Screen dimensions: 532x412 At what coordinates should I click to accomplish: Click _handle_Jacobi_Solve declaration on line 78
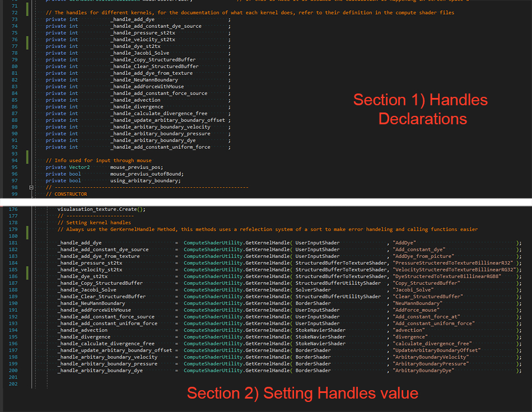coord(140,53)
